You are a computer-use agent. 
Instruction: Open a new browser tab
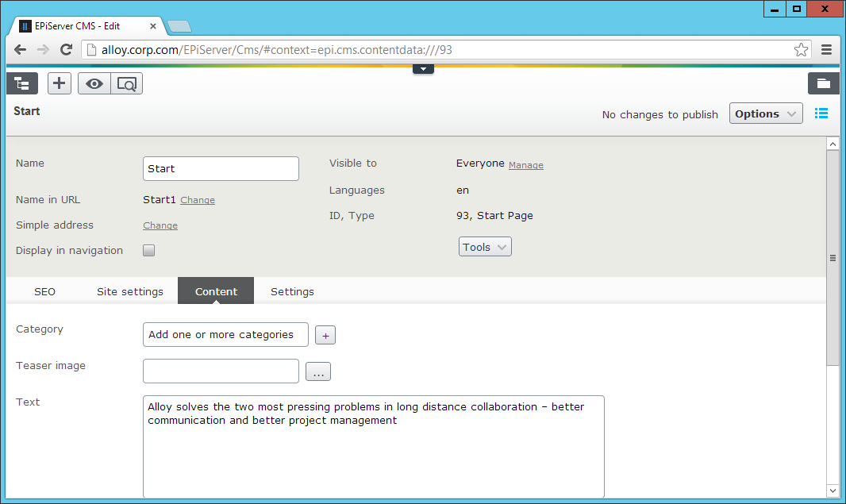(x=179, y=26)
